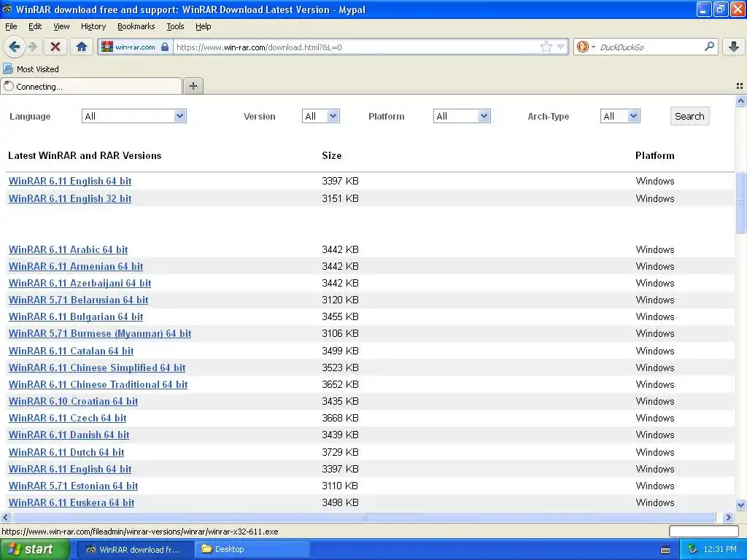This screenshot has width=747, height=560.
Task: Open WinRAR 6.10 Croatian 64 bit link
Action: [x=74, y=402]
